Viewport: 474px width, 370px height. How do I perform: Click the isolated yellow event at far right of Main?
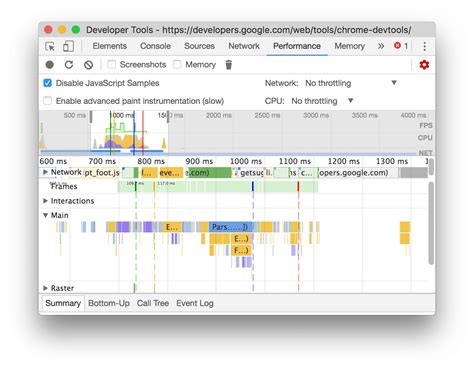pos(405,227)
